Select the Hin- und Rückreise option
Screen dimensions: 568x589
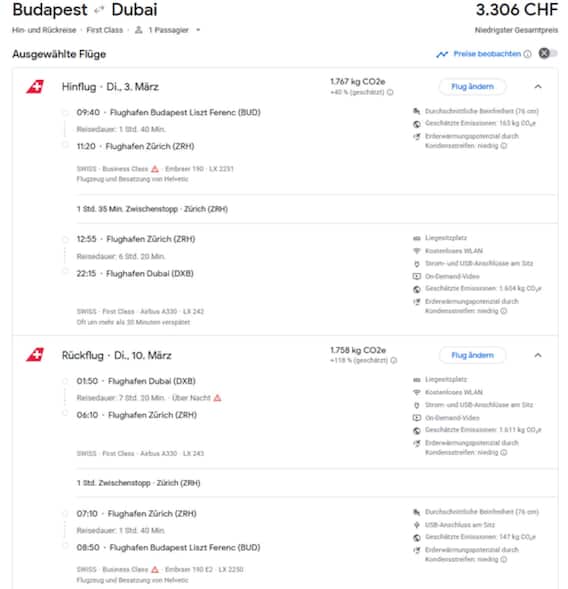(44, 30)
